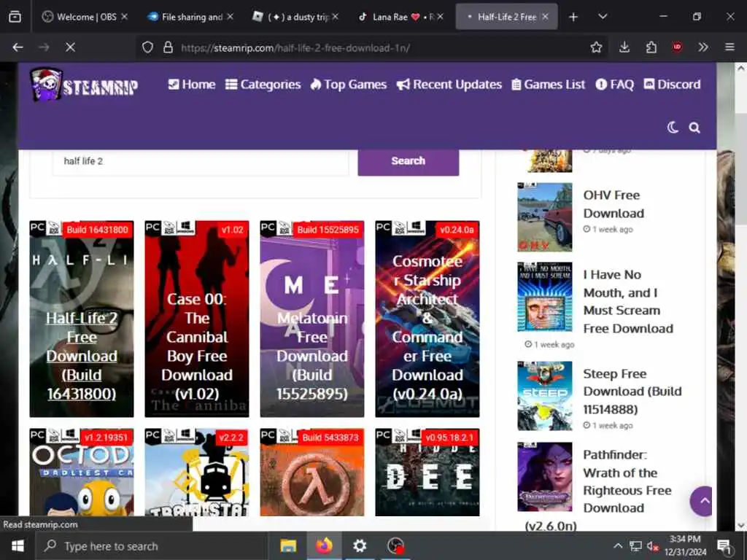
Task: Open the Discord link
Action: (672, 85)
